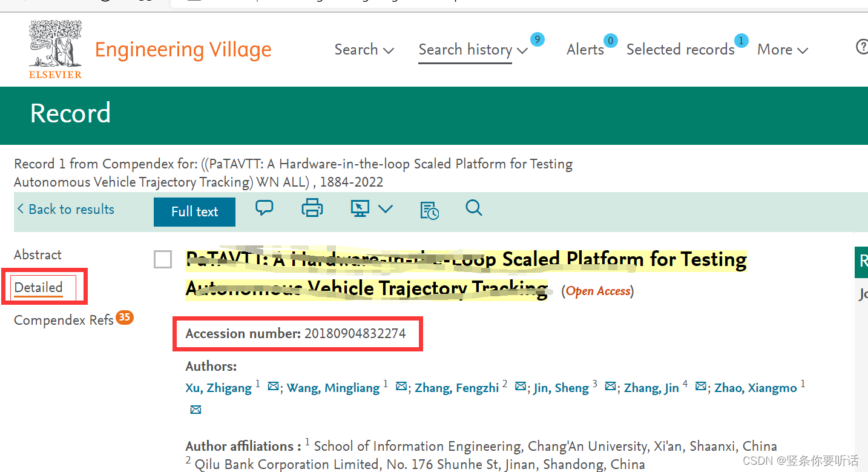This screenshot has height=472, width=868.
Task: Open author Zhang, Jin
Action: 651,388
